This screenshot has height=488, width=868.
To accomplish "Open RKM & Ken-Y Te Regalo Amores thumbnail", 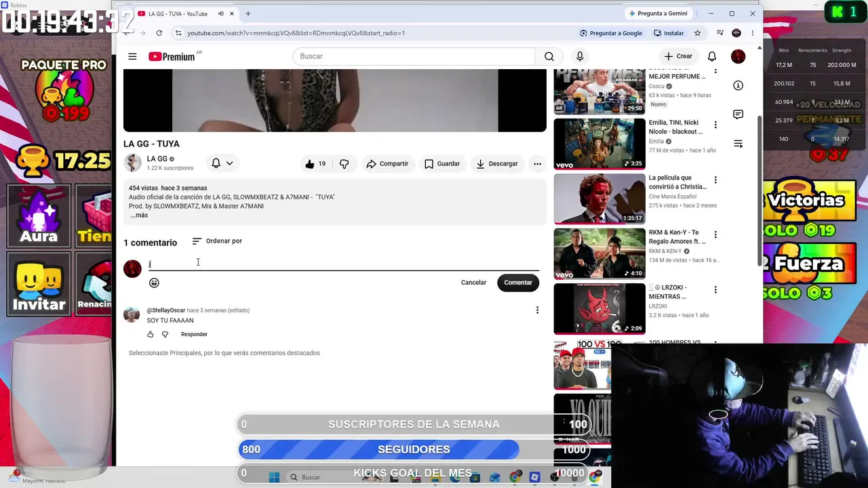I will (599, 253).
